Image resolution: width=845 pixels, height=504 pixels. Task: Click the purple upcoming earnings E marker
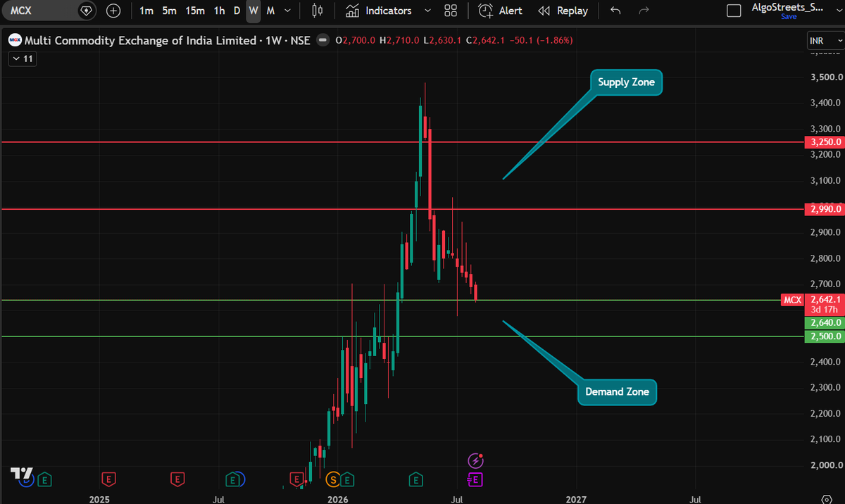pos(475,479)
